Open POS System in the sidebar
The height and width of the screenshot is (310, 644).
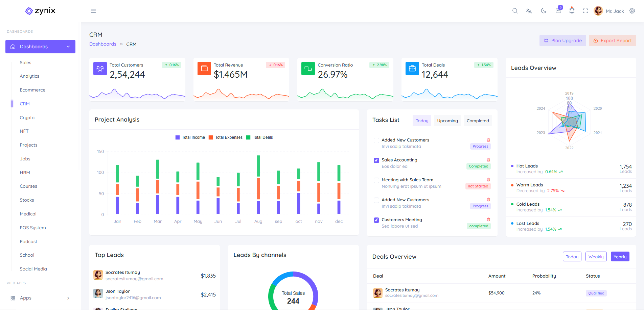(x=33, y=228)
